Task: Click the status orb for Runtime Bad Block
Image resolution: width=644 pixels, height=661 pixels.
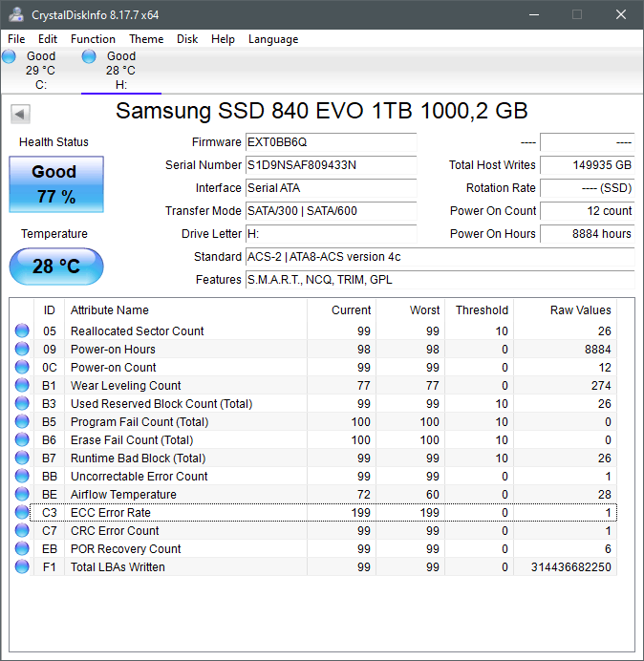Action: pos(22,458)
